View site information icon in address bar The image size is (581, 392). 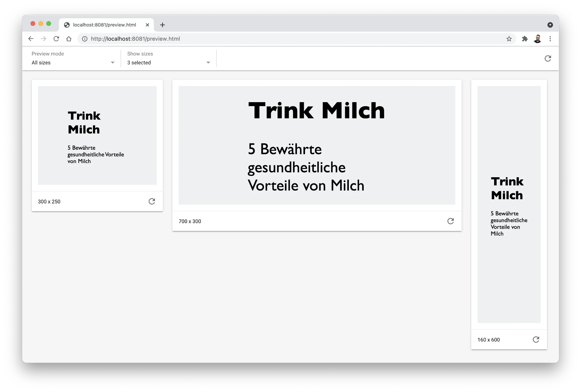pyautogui.click(x=85, y=39)
